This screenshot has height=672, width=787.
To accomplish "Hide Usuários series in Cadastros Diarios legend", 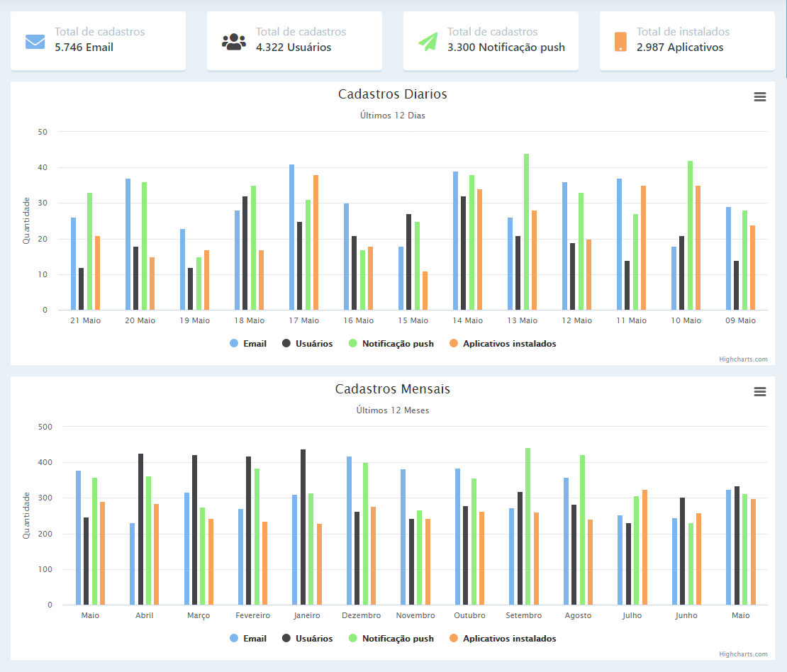I will (x=307, y=344).
